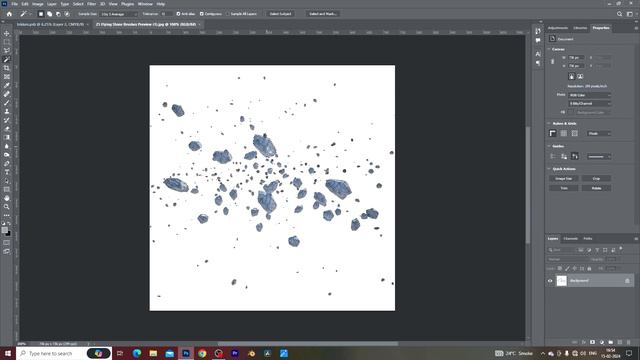Select the Dodge tool
The height and width of the screenshot is (360, 640).
tap(7, 155)
